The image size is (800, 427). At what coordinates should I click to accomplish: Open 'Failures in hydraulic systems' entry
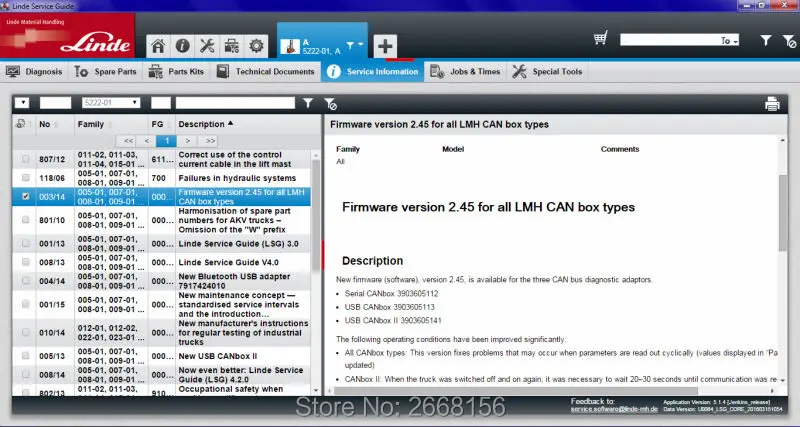[237, 178]
